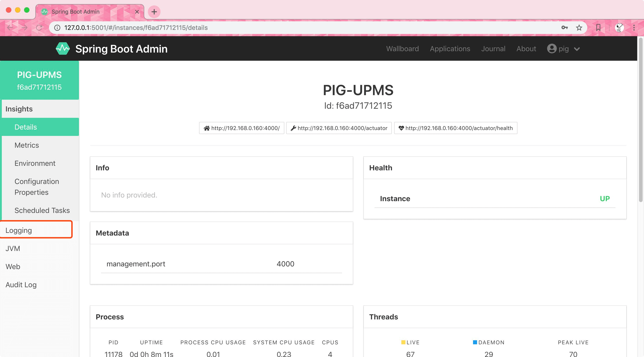Open a new browser tab

point(154,12)
